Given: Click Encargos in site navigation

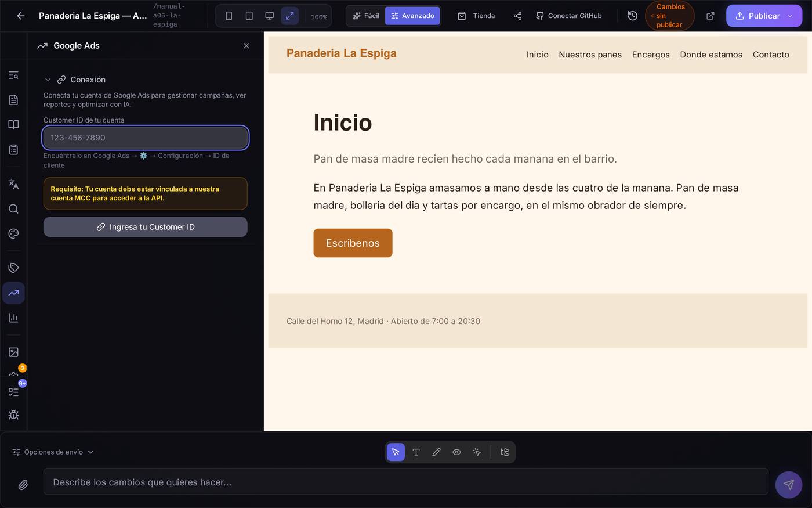Looking at the screenshot, I should (651, 55).
